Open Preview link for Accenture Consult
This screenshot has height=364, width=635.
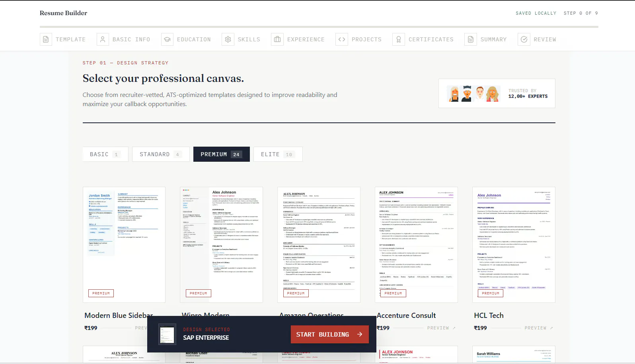pos(441,328)
